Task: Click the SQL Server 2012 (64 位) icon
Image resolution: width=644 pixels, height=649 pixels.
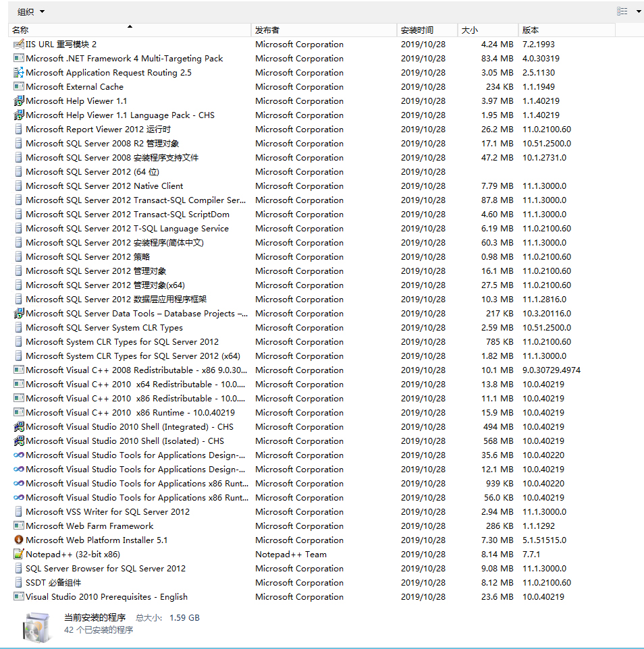Action: coord(19,171)
